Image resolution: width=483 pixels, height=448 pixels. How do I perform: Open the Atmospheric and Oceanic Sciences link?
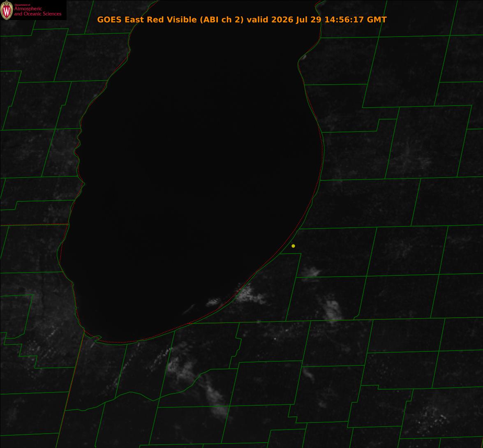click(37, 11)
